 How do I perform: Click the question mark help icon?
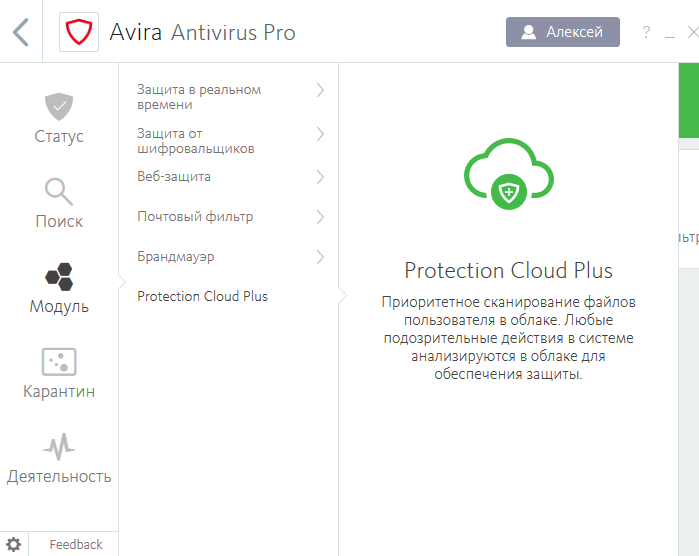point(646,32)
